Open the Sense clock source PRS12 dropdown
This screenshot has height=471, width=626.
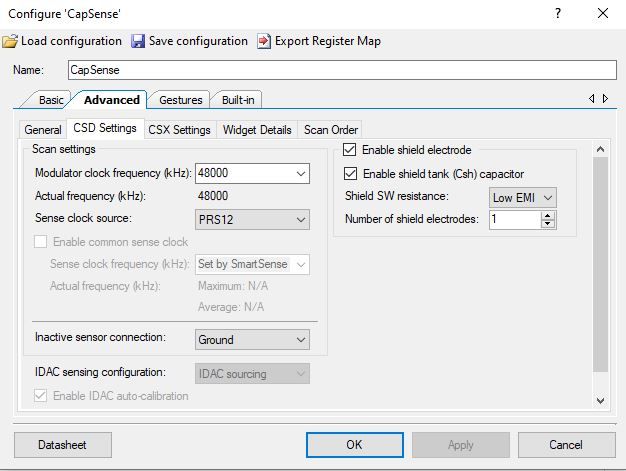(252, 220)
